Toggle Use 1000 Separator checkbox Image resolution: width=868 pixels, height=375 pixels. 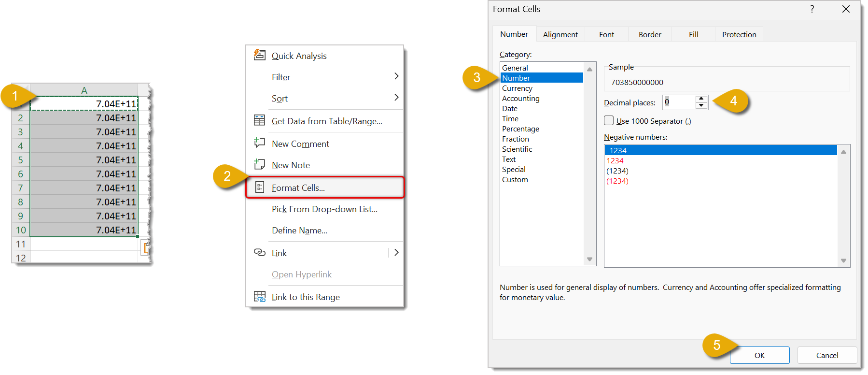tap(609, 120)
